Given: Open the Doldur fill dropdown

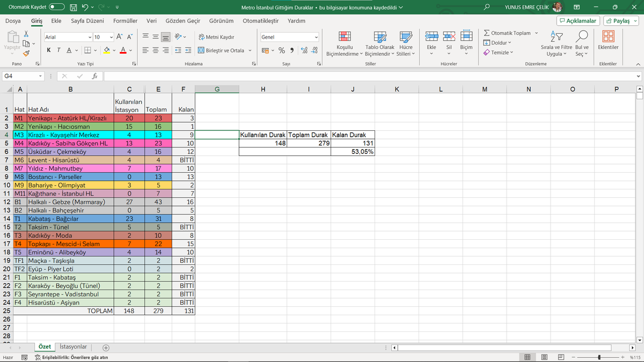Looking at the screenshot, I should (496, 43).
